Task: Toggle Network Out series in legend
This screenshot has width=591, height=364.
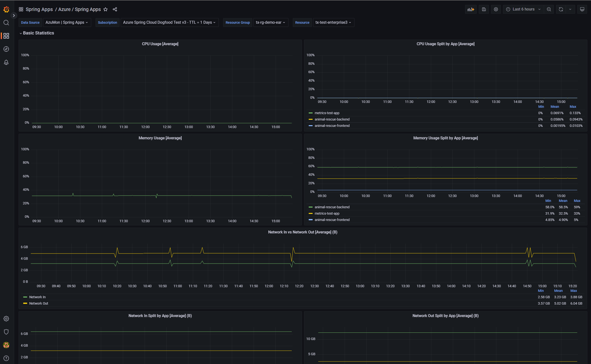Action: 39,303
